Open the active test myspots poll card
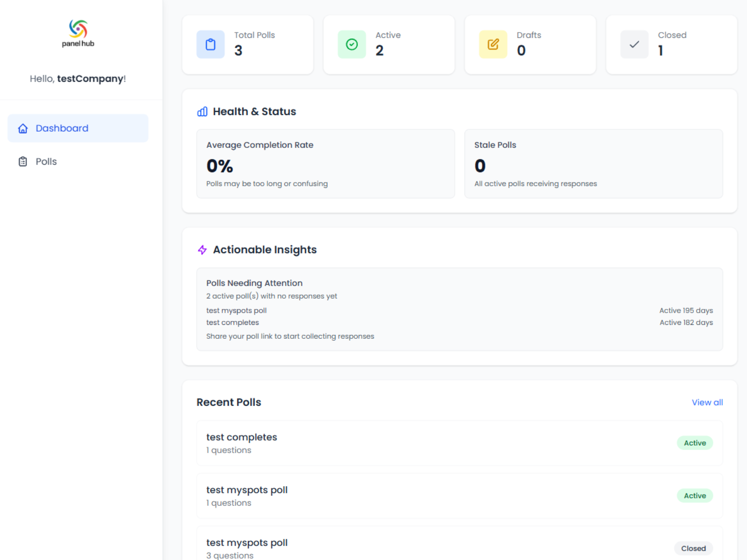Screen dimensions: 747x560 [459, 496]
